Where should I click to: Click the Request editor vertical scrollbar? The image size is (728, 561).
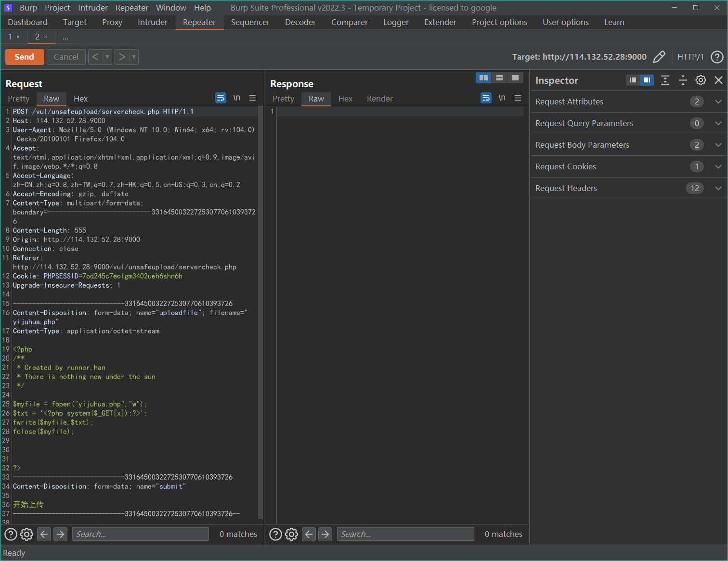point(260,313)
